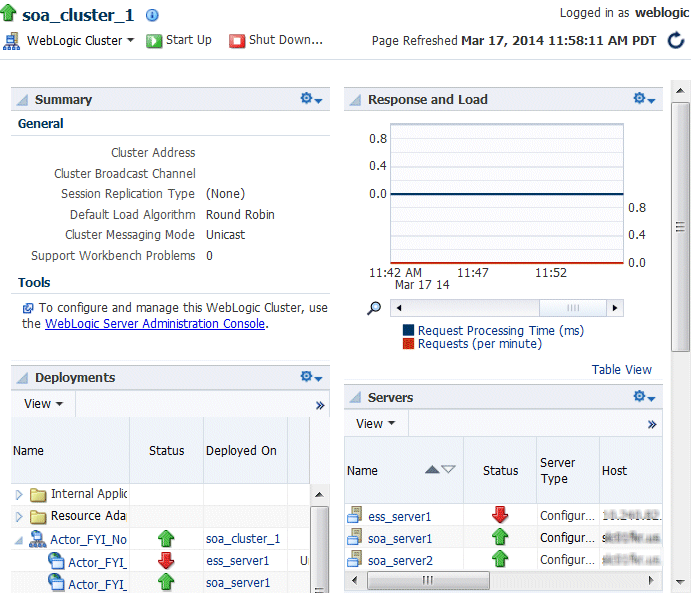Image resolution: width=695 pixels, height=596 pixels.
Task: Click the WebLogic Cluster target icon
Action: 11,41
